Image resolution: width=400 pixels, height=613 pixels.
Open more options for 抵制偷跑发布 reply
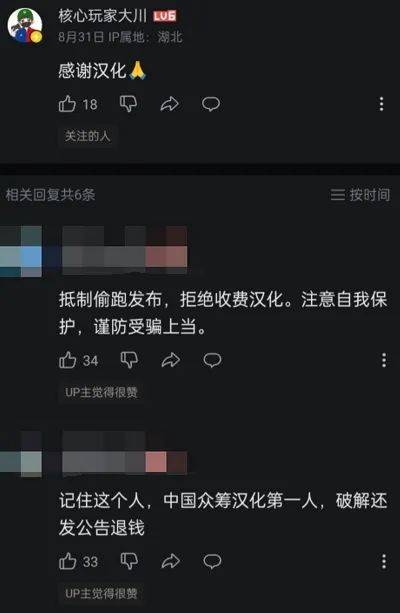point(384,360)
